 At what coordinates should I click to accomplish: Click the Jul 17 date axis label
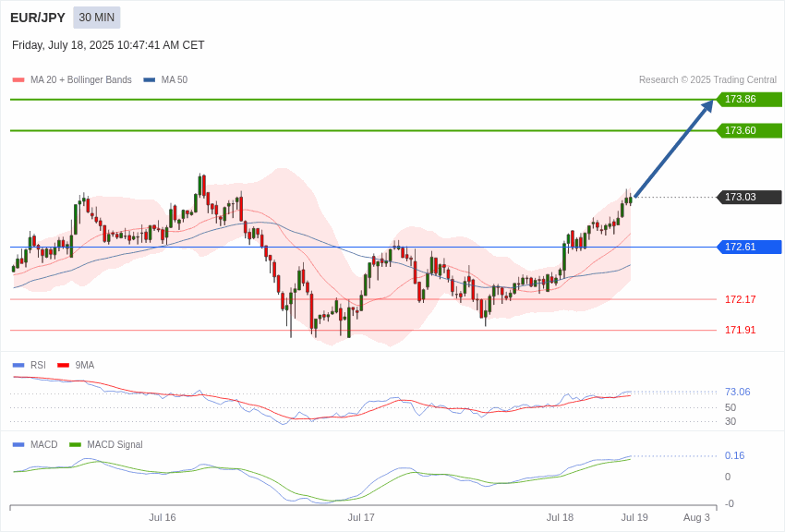pos(361,517)
